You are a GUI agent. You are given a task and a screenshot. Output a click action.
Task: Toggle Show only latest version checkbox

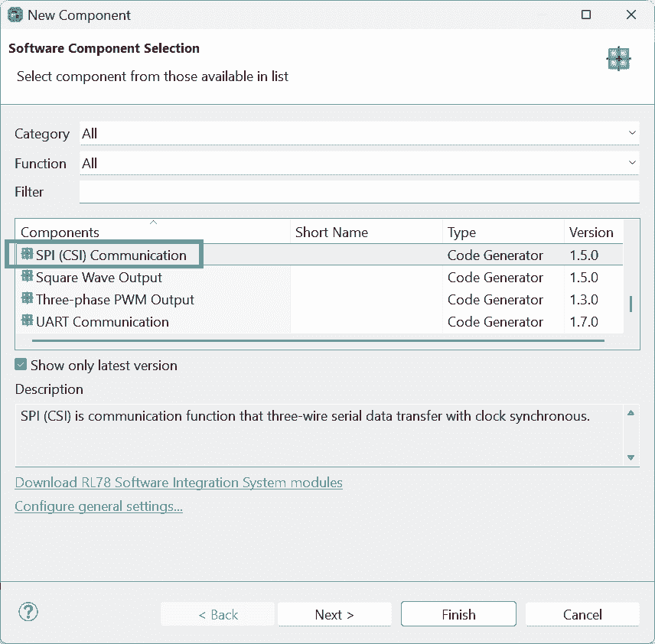point(21,366)
